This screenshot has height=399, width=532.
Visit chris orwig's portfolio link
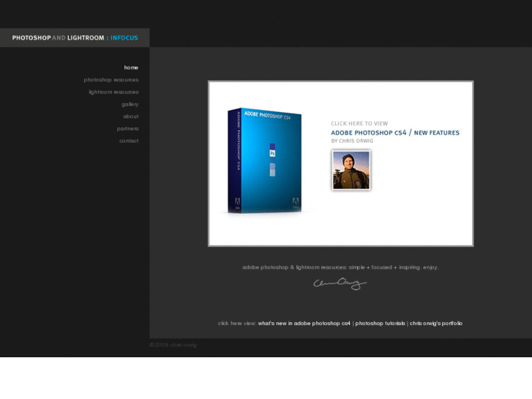click(x=436, y=324)
